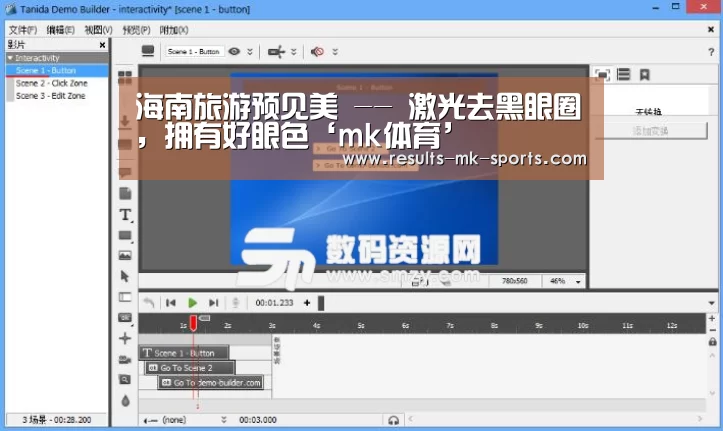
Task: Select the droplet blur tool
Action: (125, 401)
